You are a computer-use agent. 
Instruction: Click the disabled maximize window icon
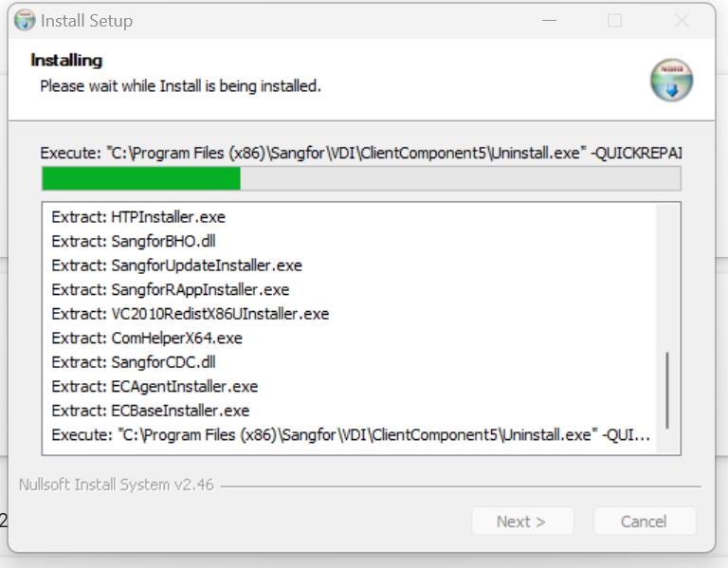tap(614, 21)
